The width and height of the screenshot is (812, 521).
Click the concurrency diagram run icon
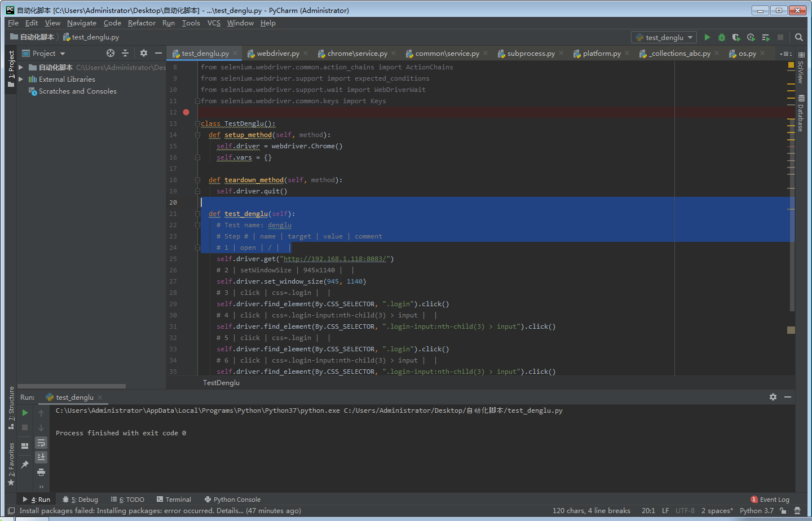pyautogui.click(x=766, y=37)
